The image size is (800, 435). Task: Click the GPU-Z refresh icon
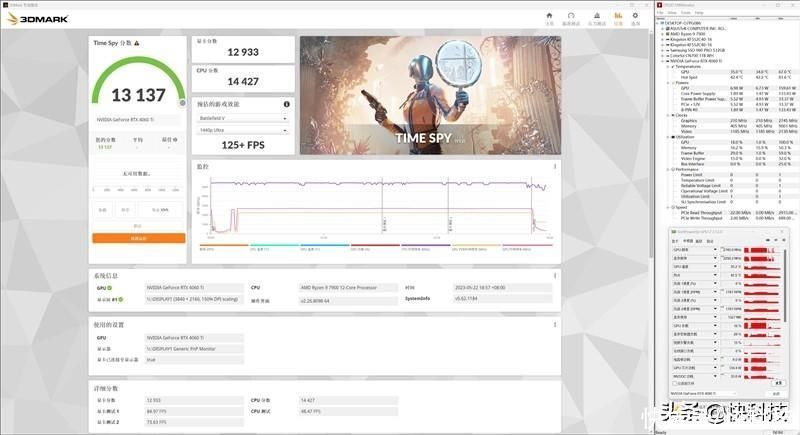[776, 240]
